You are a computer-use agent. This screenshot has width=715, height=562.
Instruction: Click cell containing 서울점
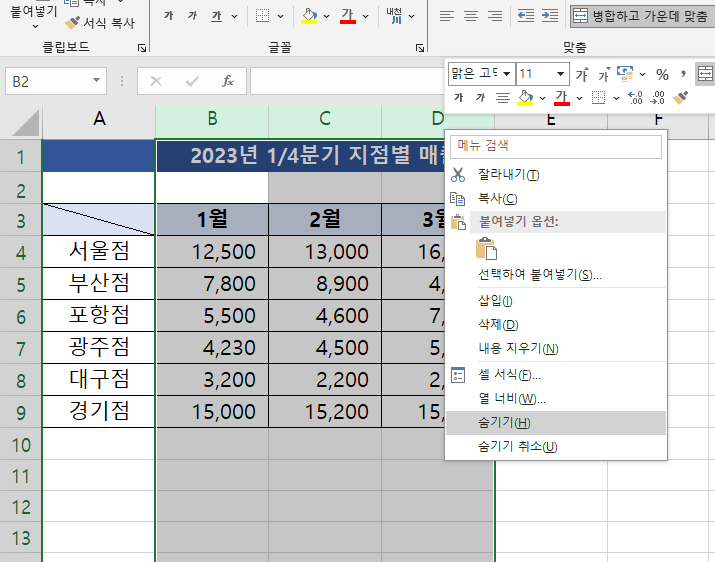[99, 251]
